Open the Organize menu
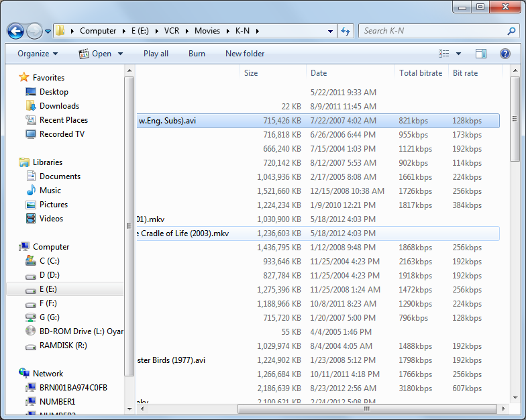Viewport: 526px width, 420px height. point(38,54)
